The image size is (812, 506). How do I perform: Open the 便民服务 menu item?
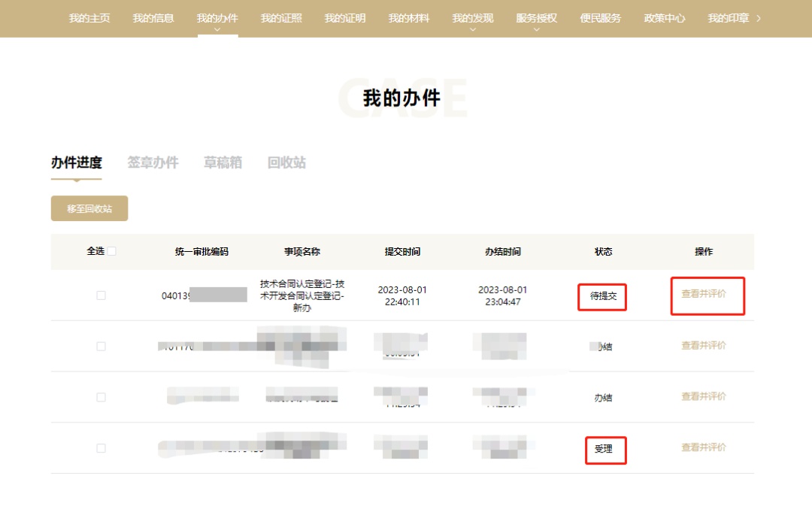tap(600, 18)
